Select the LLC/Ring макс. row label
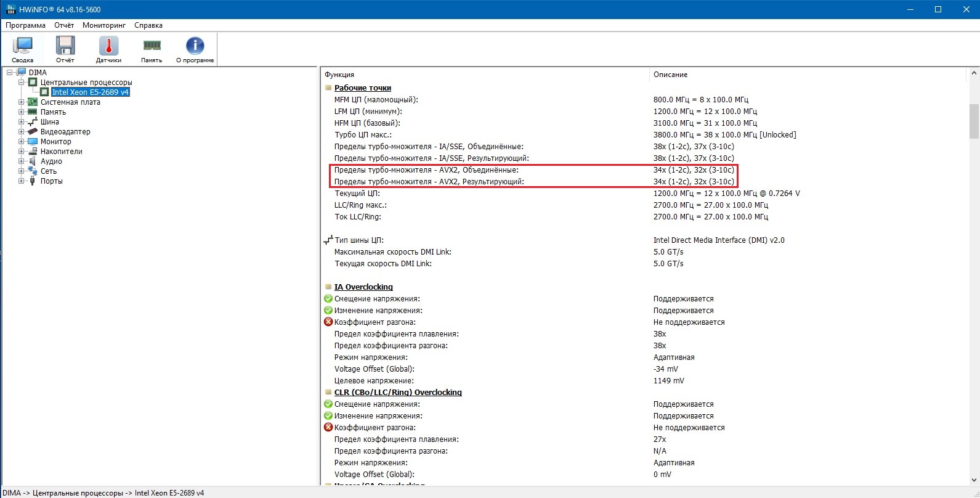 point(360,205)
